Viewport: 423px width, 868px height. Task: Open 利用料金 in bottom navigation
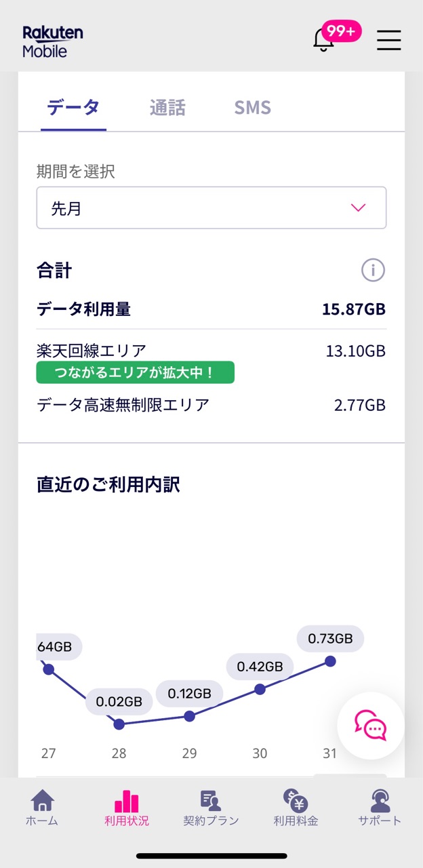296,808
